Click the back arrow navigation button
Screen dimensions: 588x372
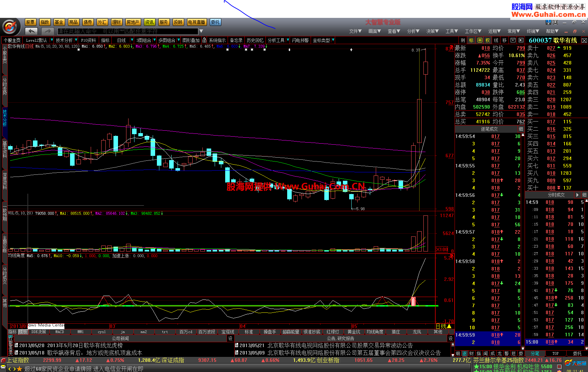pos(31,31)
